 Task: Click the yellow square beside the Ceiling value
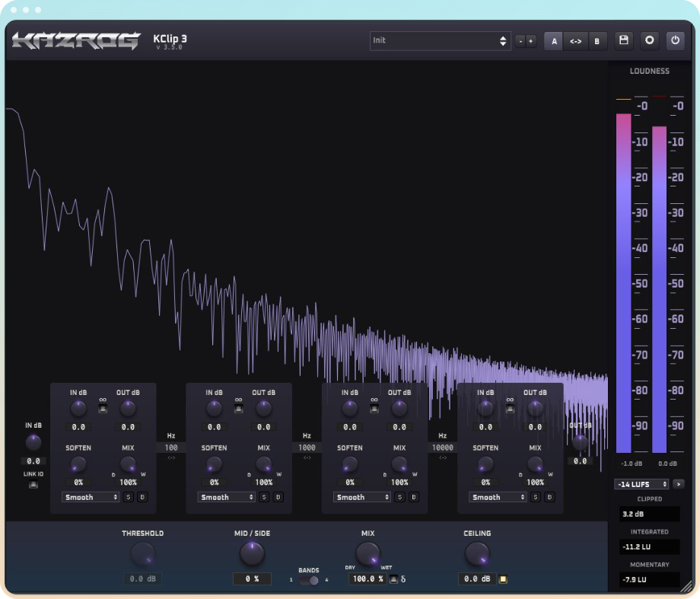pos(503,579)
